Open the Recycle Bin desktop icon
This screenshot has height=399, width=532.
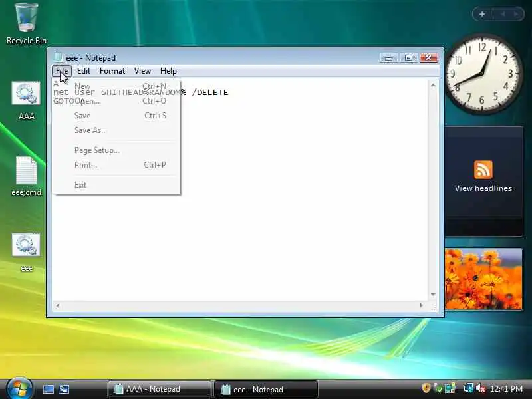26,24
